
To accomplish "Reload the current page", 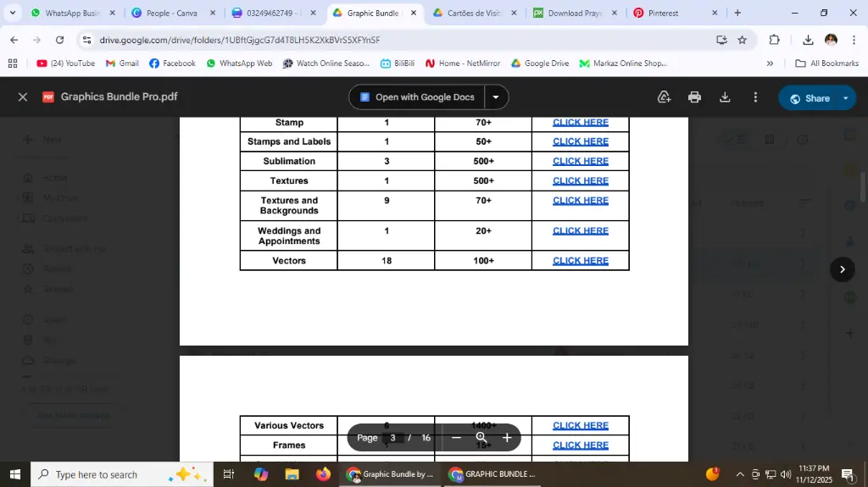I will [x=60, y=40].
